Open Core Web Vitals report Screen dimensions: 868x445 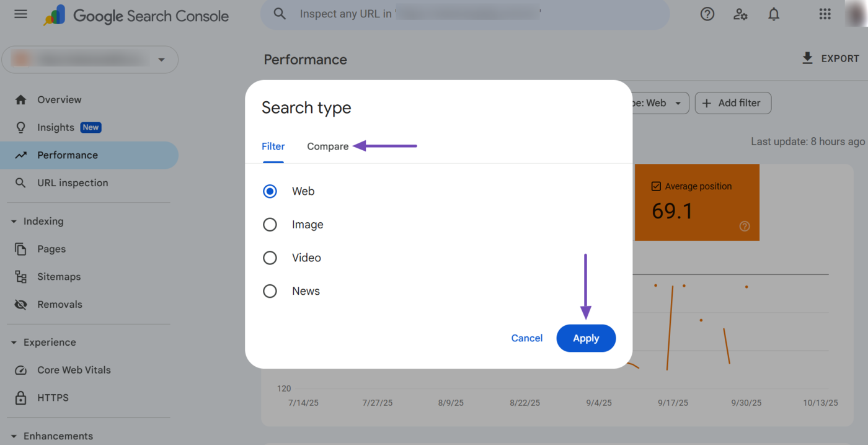point(74,370)
